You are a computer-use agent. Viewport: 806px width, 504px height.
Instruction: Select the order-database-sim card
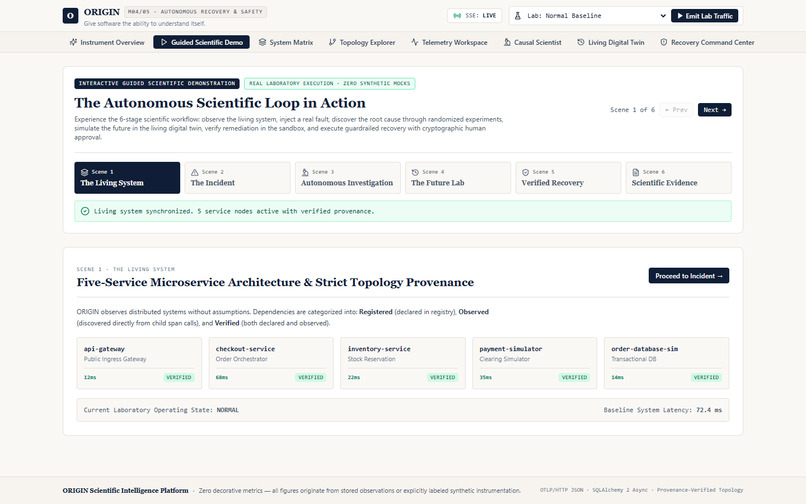click(x=667, y=363)
